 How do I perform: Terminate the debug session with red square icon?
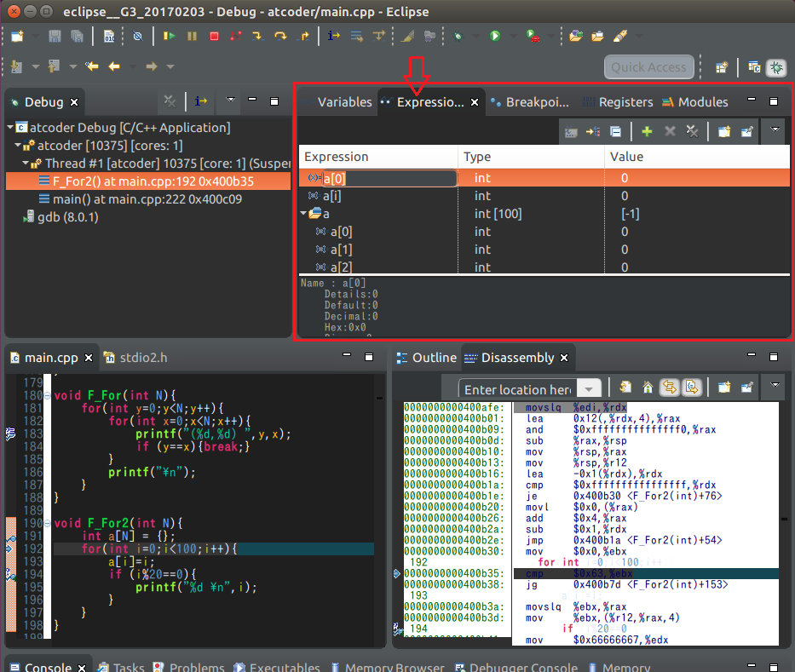pyautogui.click(x=214, y=36)
